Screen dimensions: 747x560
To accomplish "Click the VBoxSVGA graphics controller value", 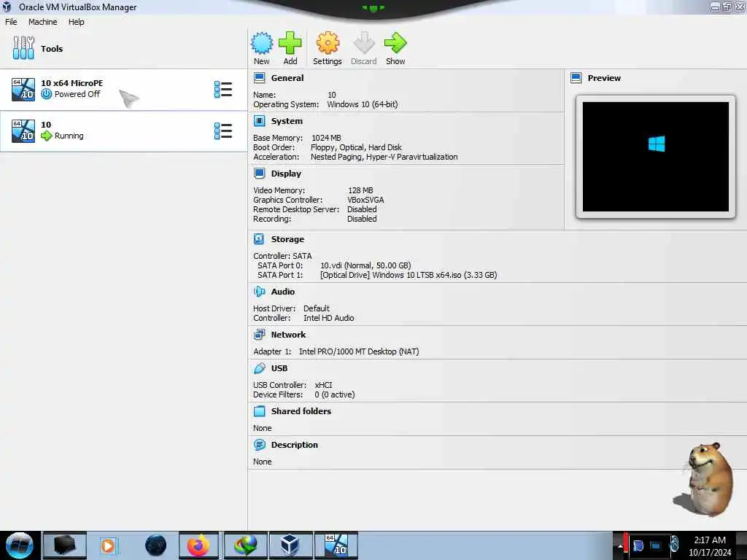I will pyautogui.click(x=365, y=200).
